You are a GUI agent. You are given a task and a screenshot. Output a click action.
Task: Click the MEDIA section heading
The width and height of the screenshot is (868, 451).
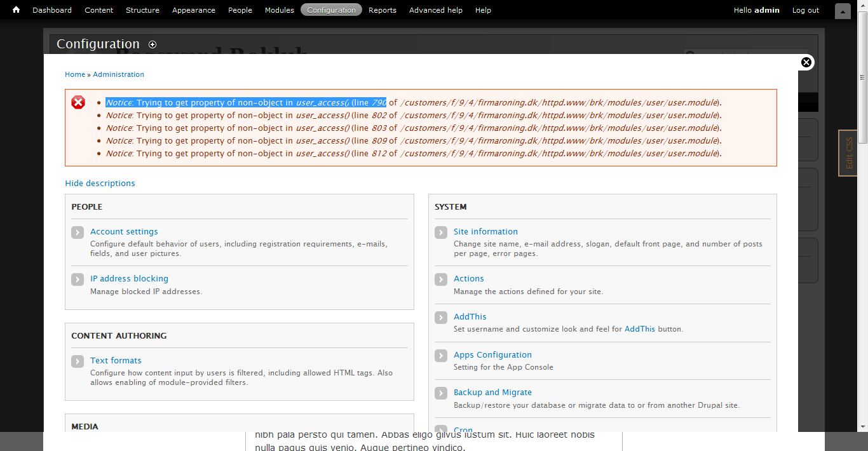(x=85, y=427)
